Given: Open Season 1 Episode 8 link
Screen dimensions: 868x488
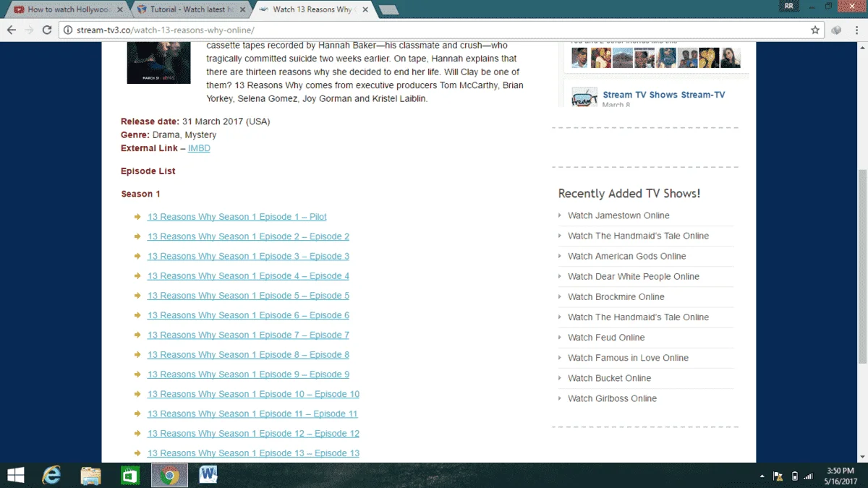Looking at the screenshot, I should pos(248,354).
